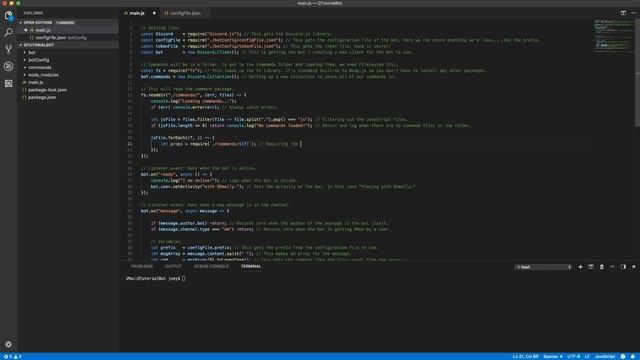
Task: Collapse the DTUTORIALBOT project section
Action: (x=39, y=45)
